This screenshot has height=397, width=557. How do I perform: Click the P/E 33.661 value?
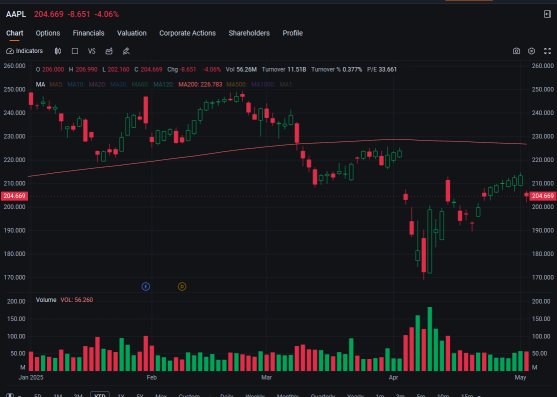tap(382, 70)
